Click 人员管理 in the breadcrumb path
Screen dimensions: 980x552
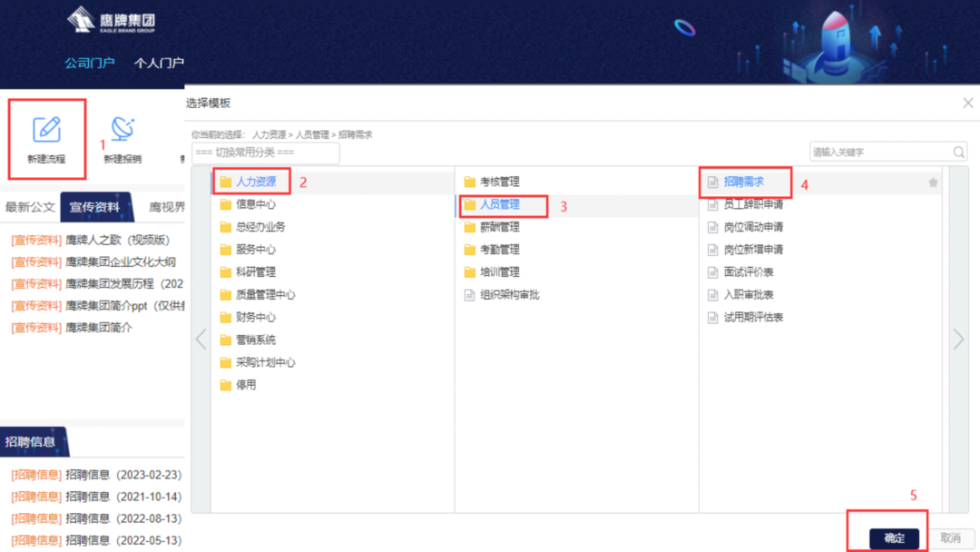(312, 134)
